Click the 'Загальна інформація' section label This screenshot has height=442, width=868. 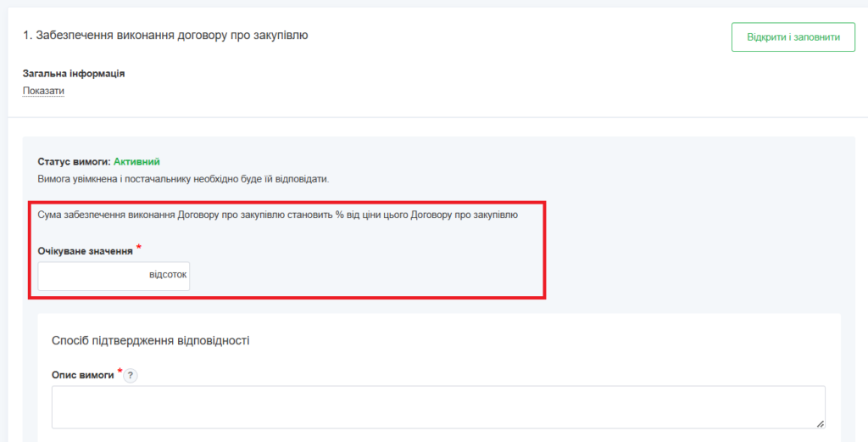[74, 74]
